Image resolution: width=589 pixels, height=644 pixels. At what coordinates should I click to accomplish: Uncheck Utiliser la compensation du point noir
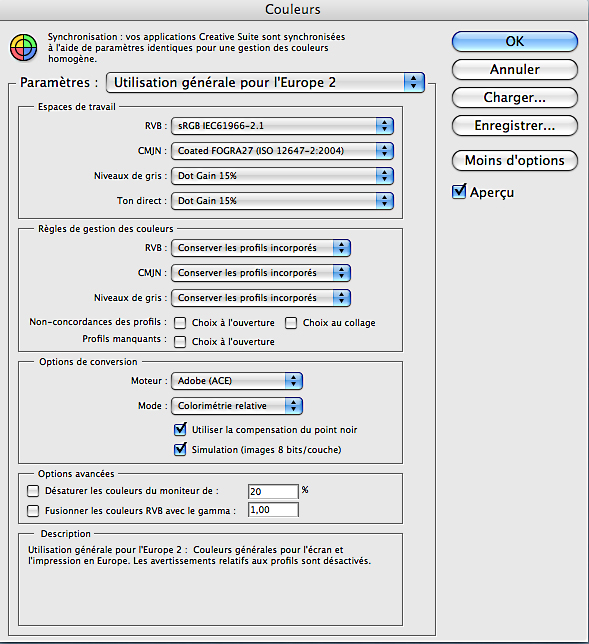click(180, 430)
